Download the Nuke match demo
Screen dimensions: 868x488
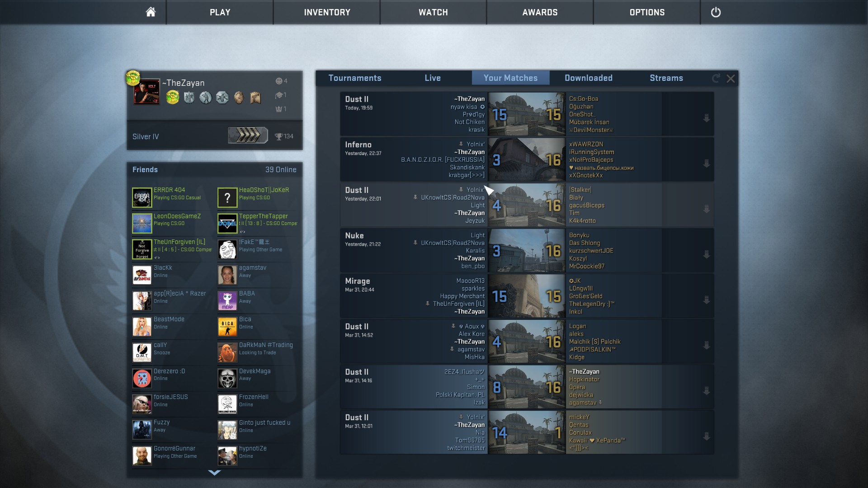tap(706, 254)
